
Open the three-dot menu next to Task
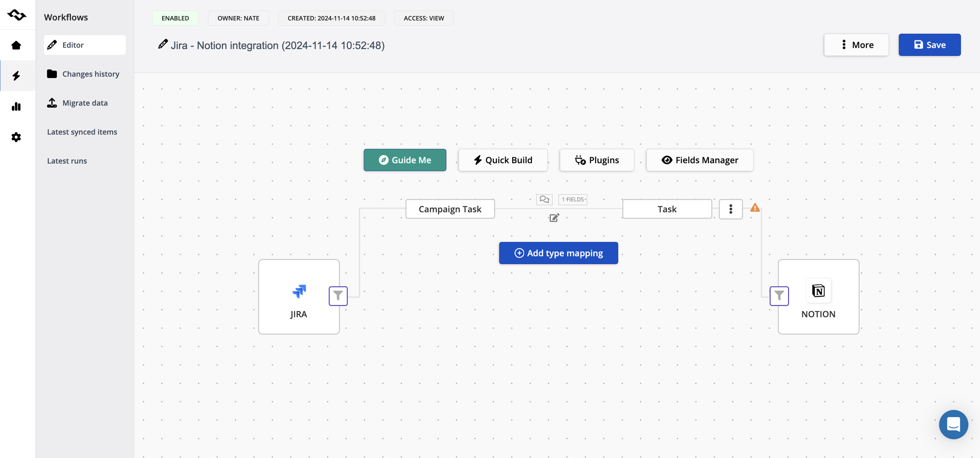(x=731, y=209)
